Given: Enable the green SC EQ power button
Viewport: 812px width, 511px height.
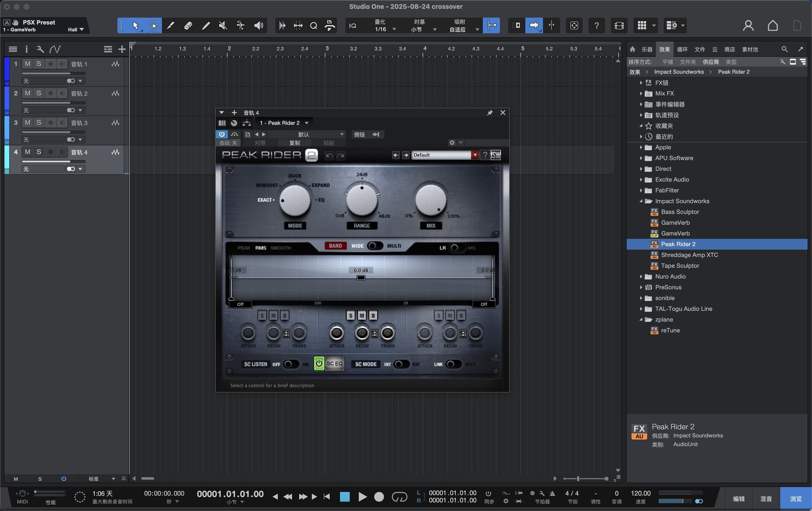Looking at the screenshot, I should pyautogui.click(x=319, y=363).
